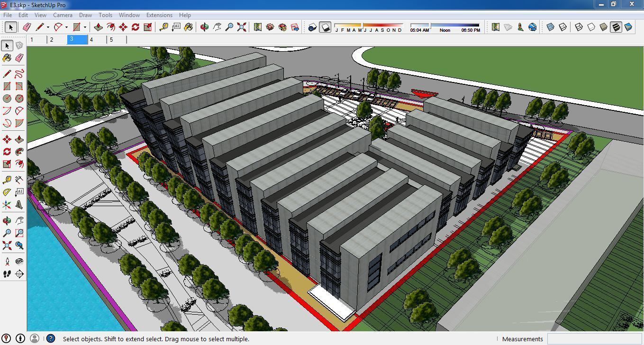Open the Tools menu
This screenshot has height=345, width=644.
[105, 15]
